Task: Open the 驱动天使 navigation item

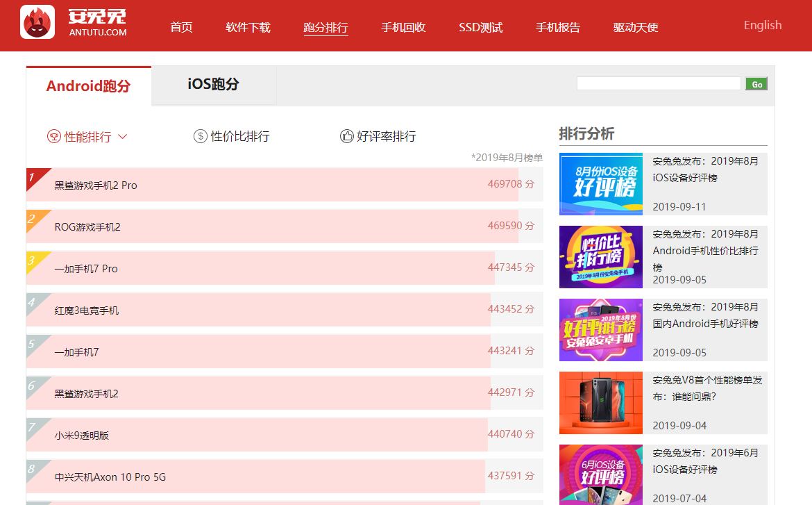Action: (x=636, y=27)
